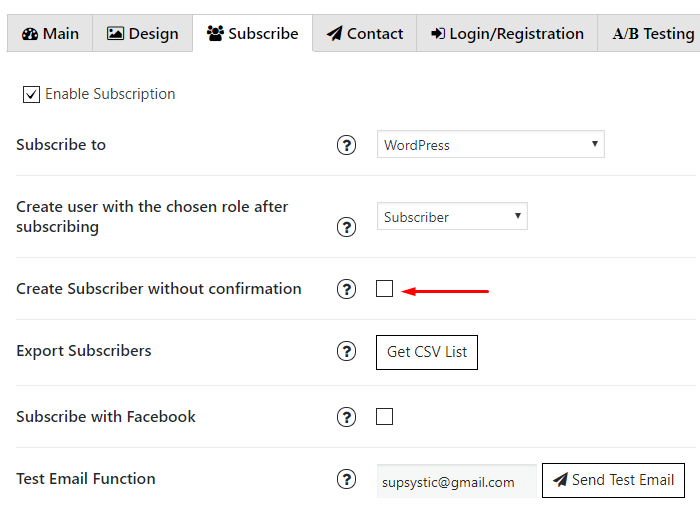Uncheck Enable Subscription checkbox

tap(31, 94)
